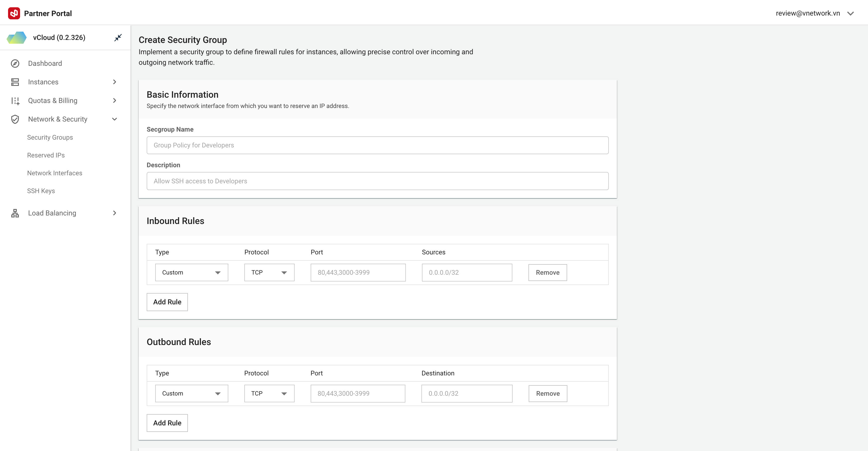Expand the Quotas & Billing chevron
The image size is (868, 451).
tap(115, 100)
